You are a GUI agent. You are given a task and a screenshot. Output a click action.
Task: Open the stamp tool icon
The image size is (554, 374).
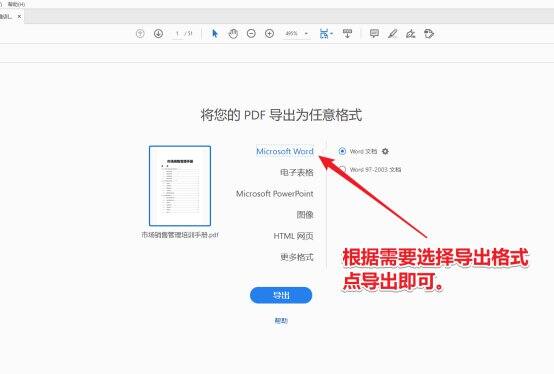pyautogui.click(x=429, y=34)
